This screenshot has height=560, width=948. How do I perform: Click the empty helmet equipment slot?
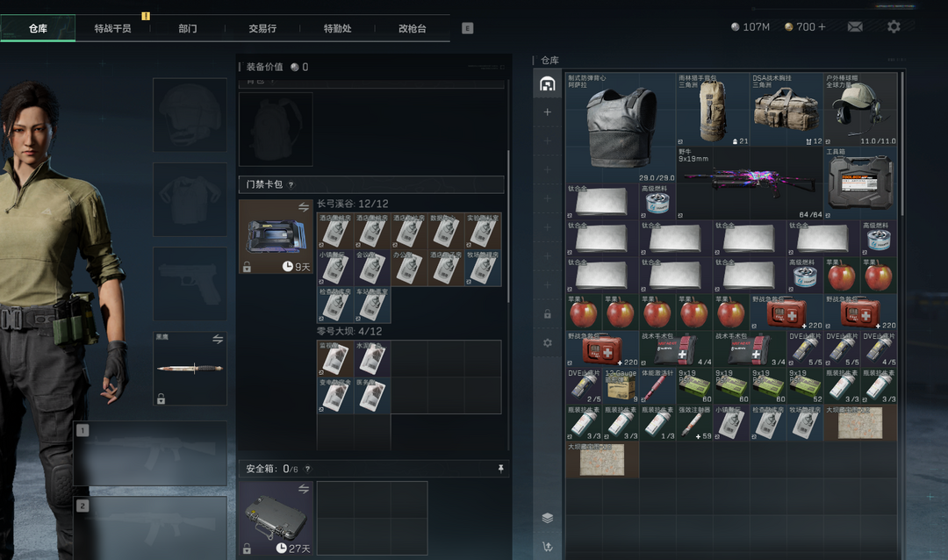pos(190,114)
